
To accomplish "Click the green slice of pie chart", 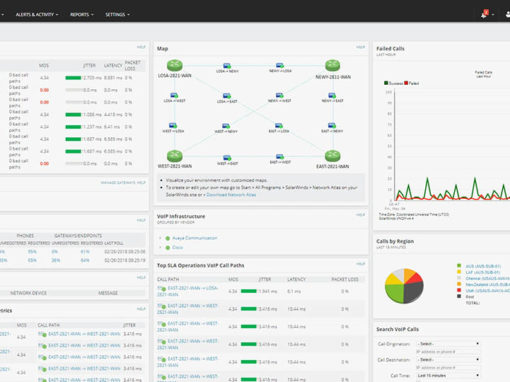I will click(x=395, y=293).
